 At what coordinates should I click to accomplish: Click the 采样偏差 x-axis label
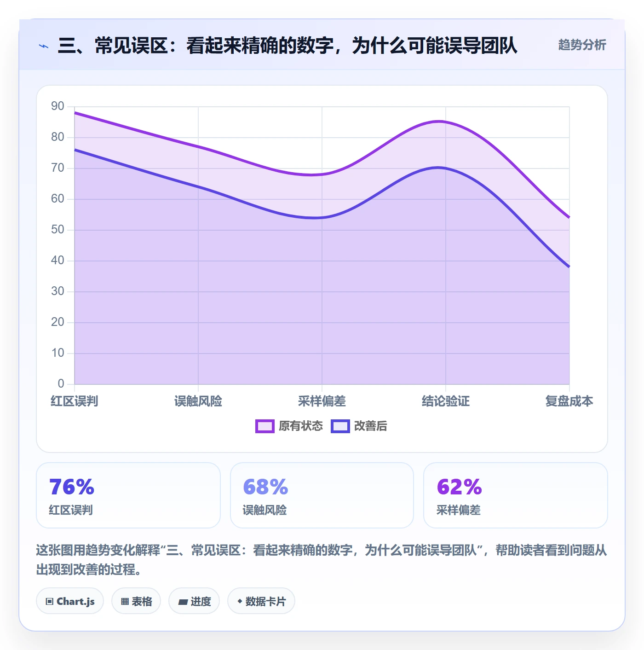point(322,401)
